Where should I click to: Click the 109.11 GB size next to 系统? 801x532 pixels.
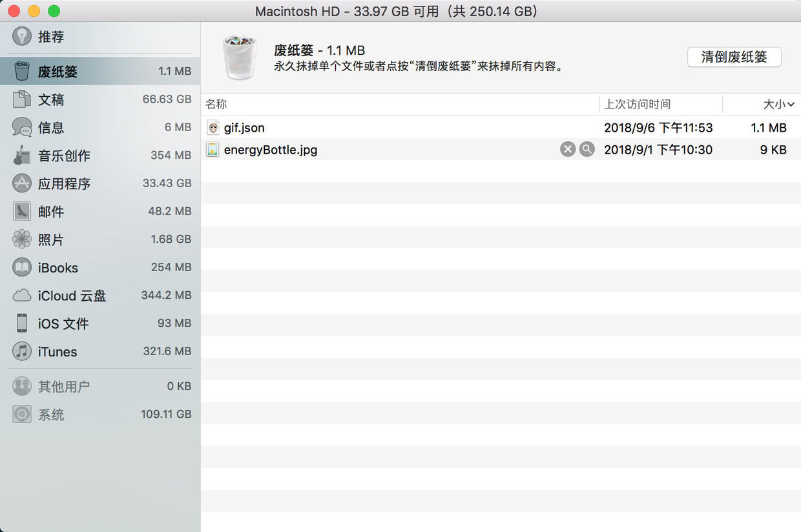coord(166,414)
